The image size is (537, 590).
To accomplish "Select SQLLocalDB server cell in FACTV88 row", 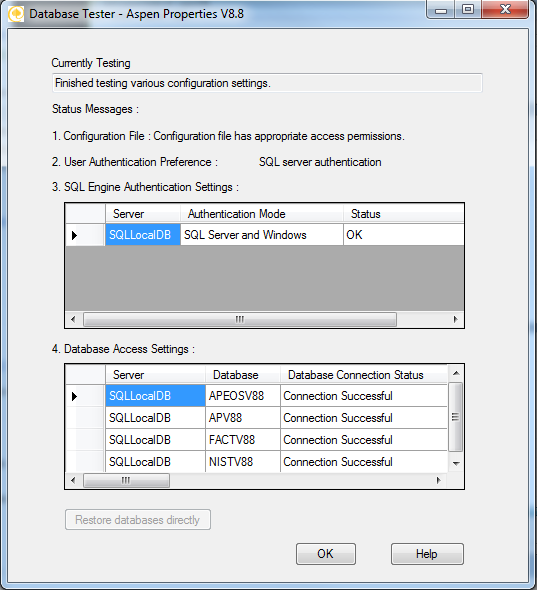I will coord(155,439).
